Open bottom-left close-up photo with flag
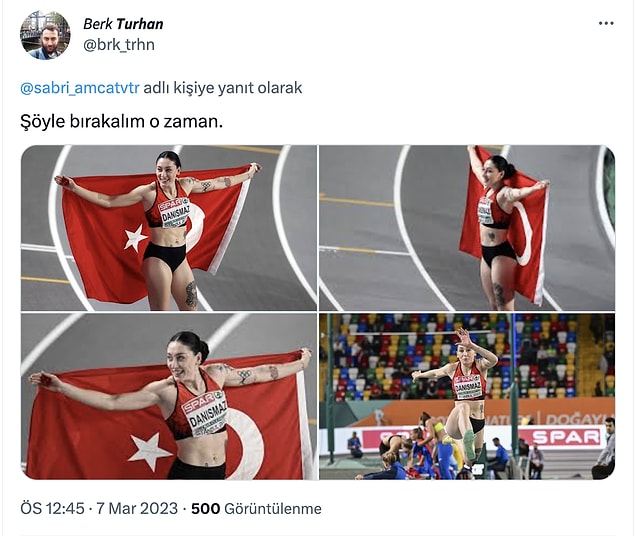This screenshot has height=536, width=635. (x=169, y=397)
